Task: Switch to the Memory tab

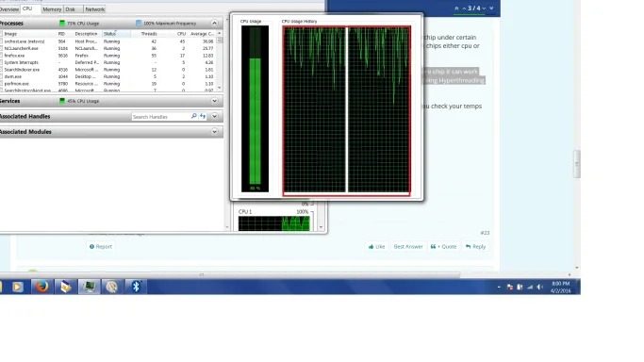Action: coord(52,9)
